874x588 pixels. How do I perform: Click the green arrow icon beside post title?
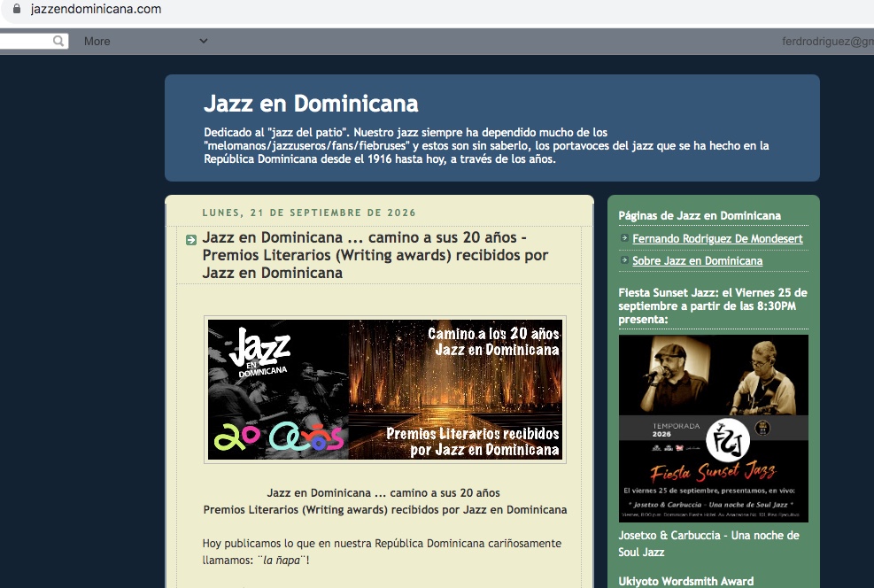(x=190, y=240)
